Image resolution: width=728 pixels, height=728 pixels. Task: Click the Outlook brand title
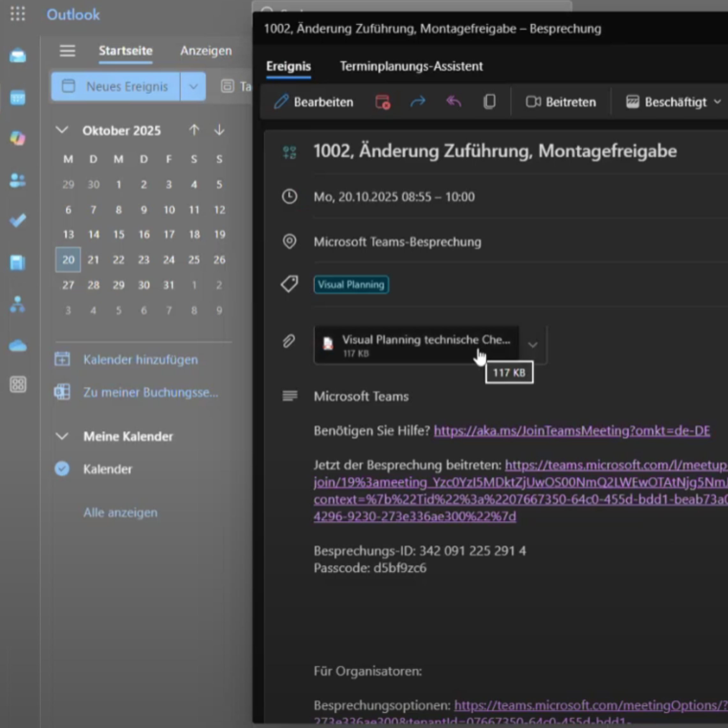[73, 15]
